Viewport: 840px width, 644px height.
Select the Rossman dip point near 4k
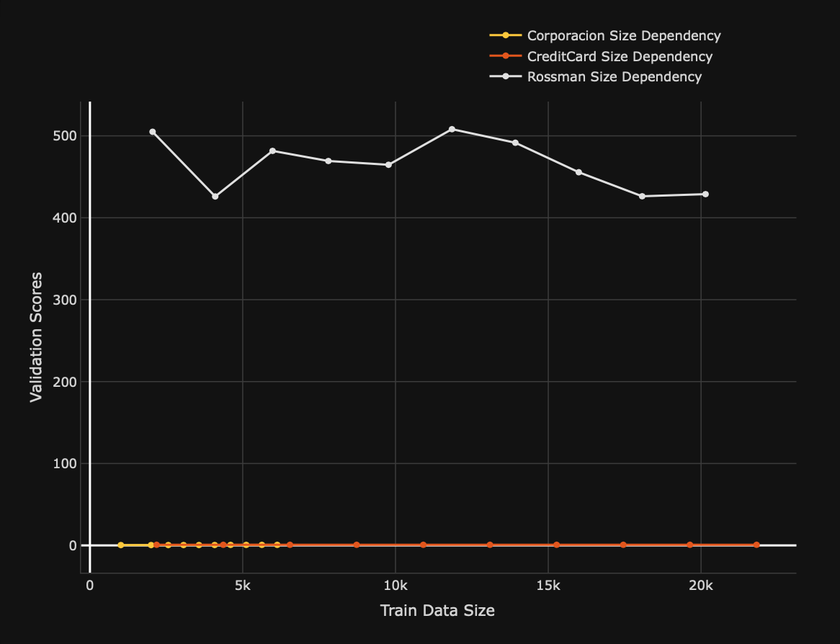coord(214,195)
